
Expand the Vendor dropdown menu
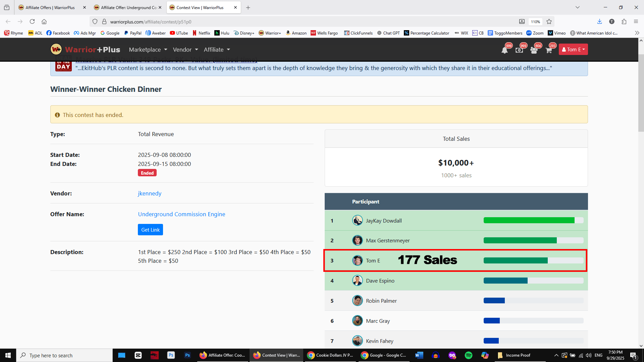pyautogui.click(x=185, y=50)
